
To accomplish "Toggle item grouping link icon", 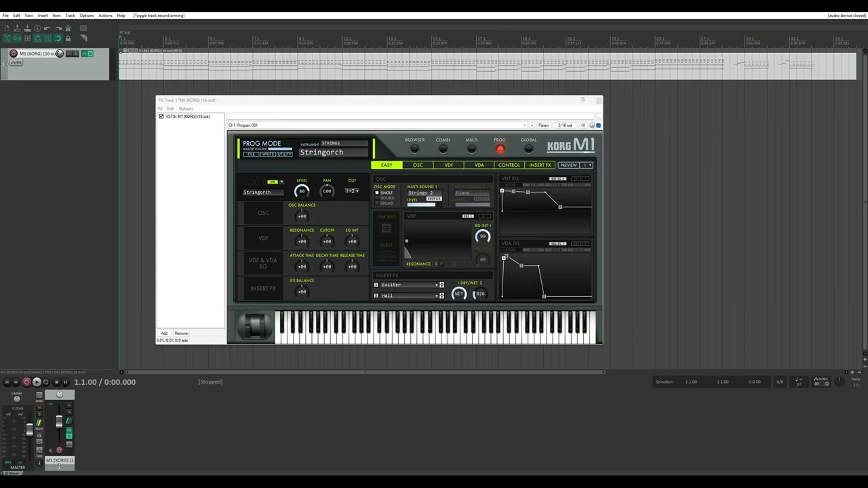I will pos(17,39).
